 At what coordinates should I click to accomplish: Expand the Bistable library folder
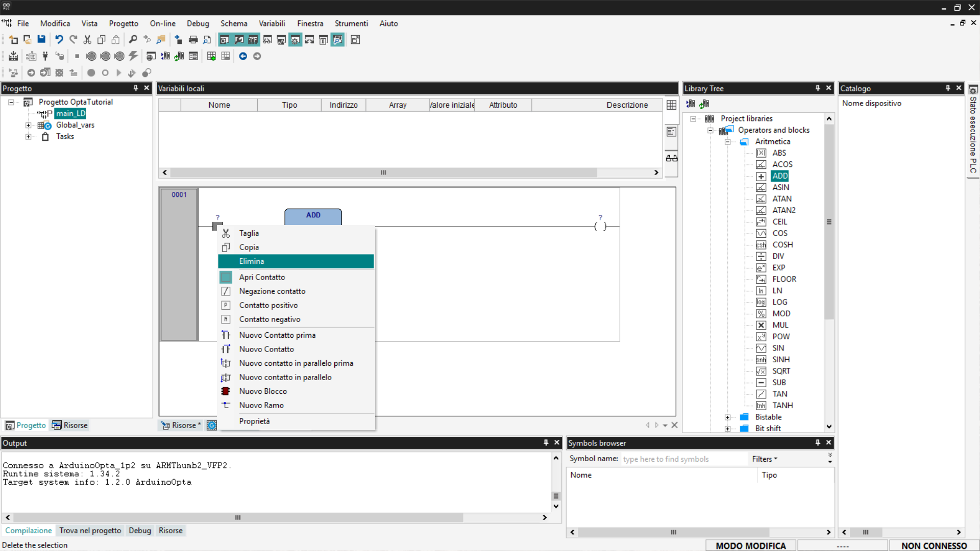coord(727,417)
